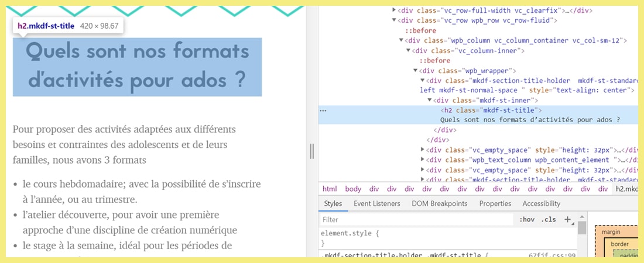The image size is (644, 263).
Task: Toggle the :hov element state panel
Action: tap(527, 220)
